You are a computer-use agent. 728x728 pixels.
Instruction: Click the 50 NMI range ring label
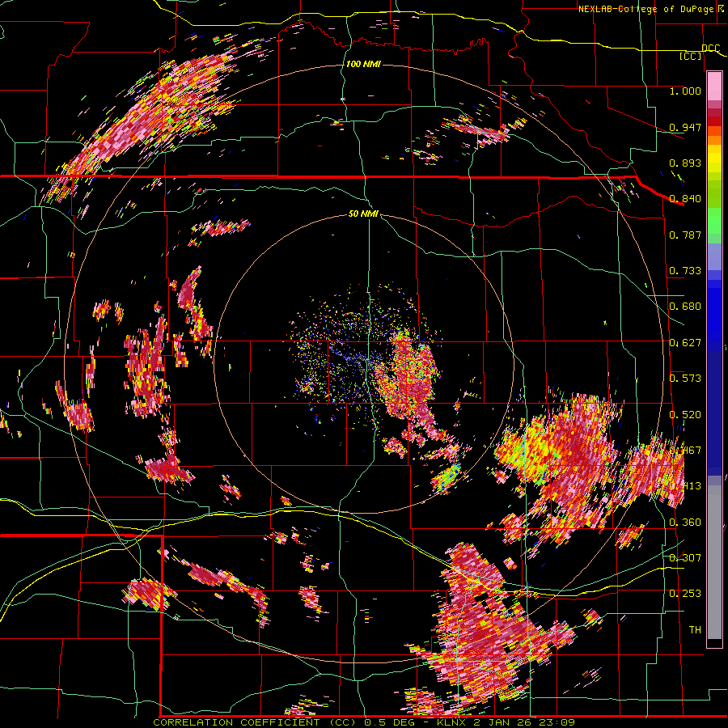click(363, 214)
